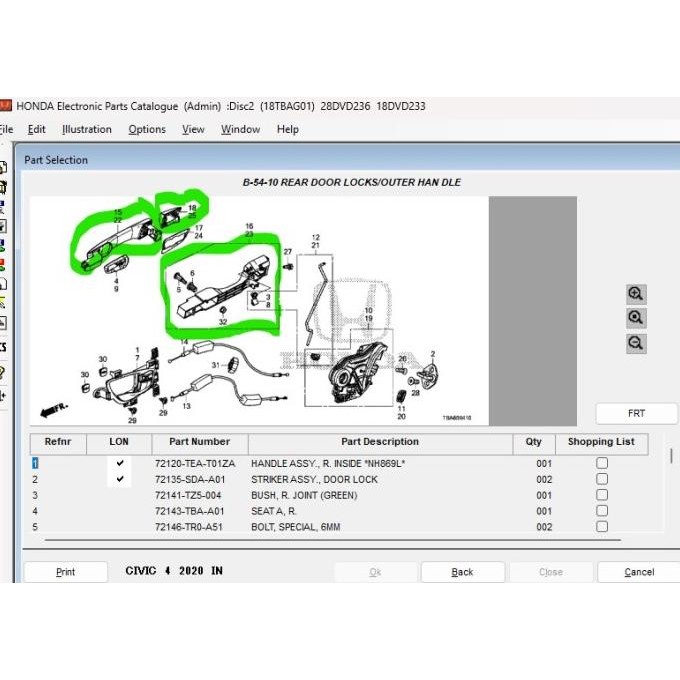Click callout 14 in the illustration

coord(184,342)
